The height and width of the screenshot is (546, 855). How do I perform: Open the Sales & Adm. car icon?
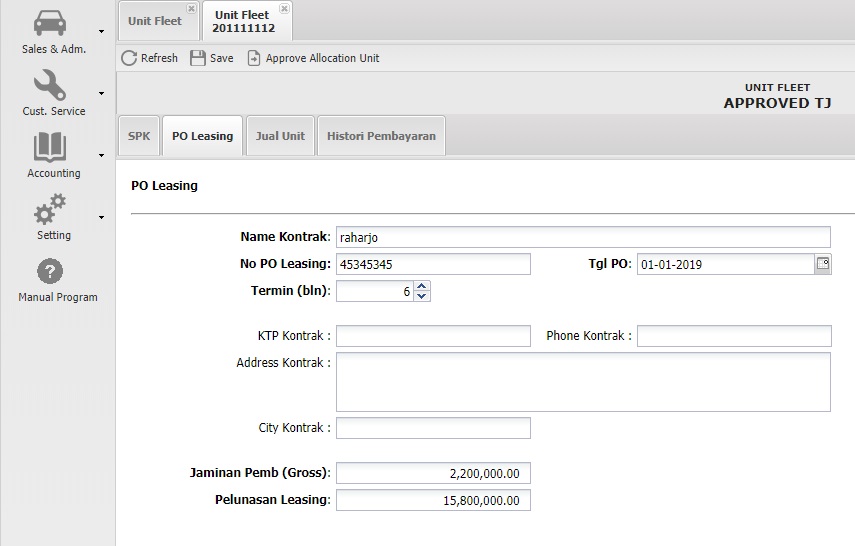click(x=50, y=23)
